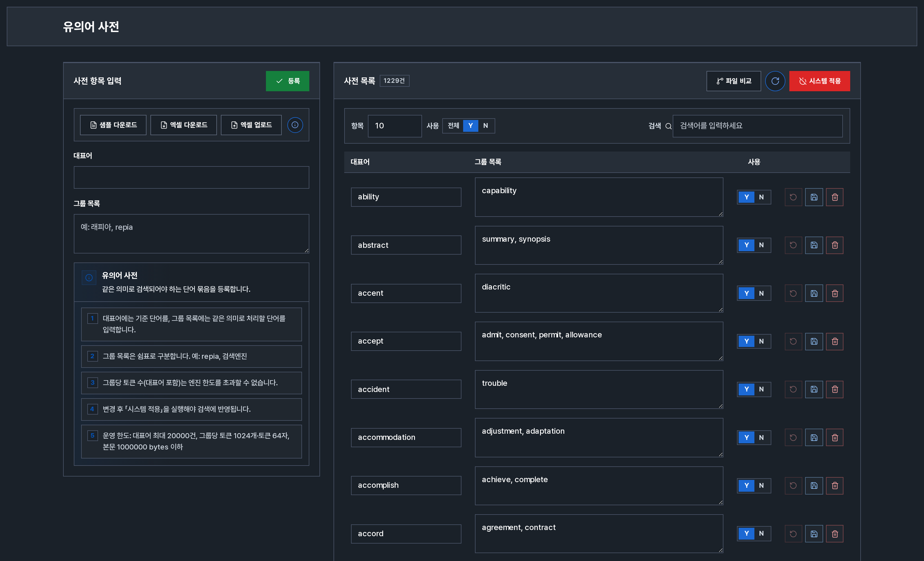Focus the 검색어를 입력하세요 search field

757,126
